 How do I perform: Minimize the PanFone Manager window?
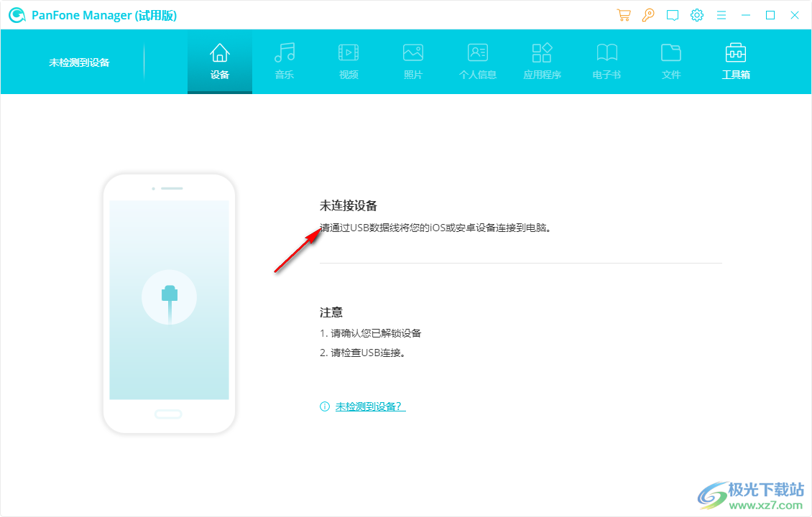tap(746, 15)
